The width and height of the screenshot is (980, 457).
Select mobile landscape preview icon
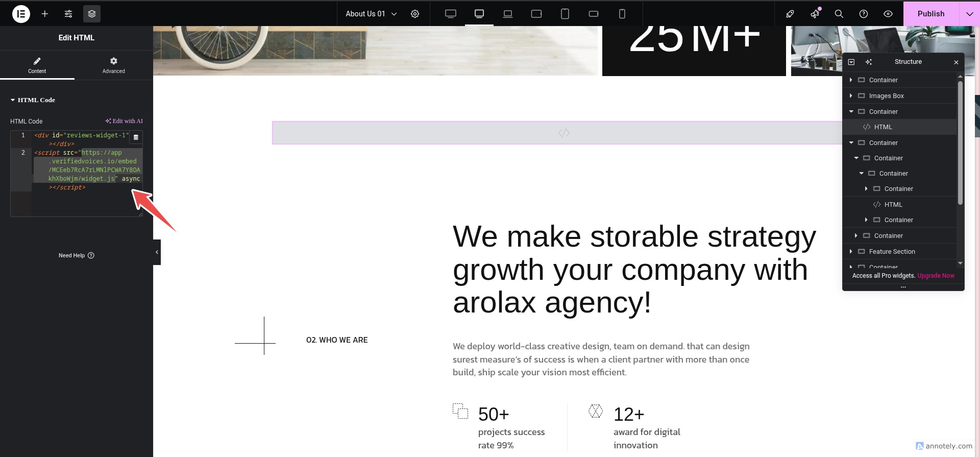(x=594, y=14)
